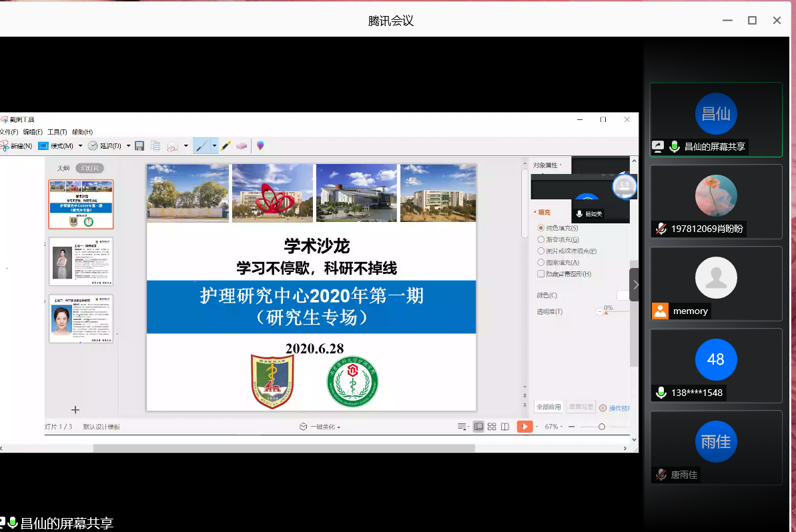796x532 pixels.
Task: Select the second slide thumbnail
Action: tap(81, 261)
